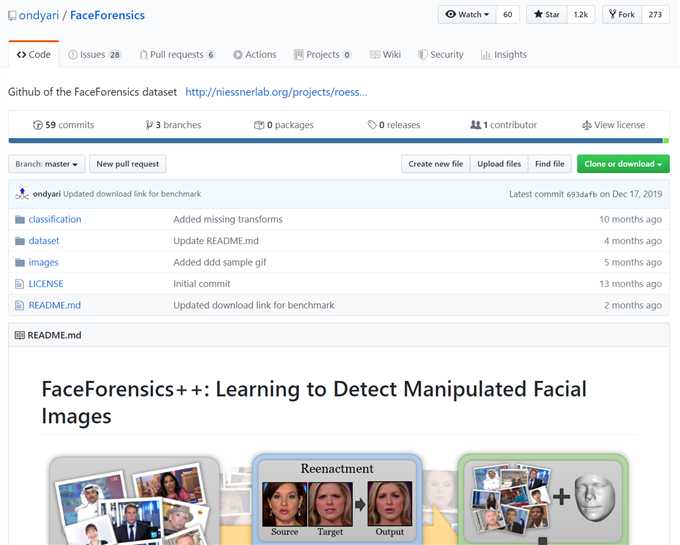680x545 pixels.
Task: Open the Pull requests tab
Action: coord(177,55)
